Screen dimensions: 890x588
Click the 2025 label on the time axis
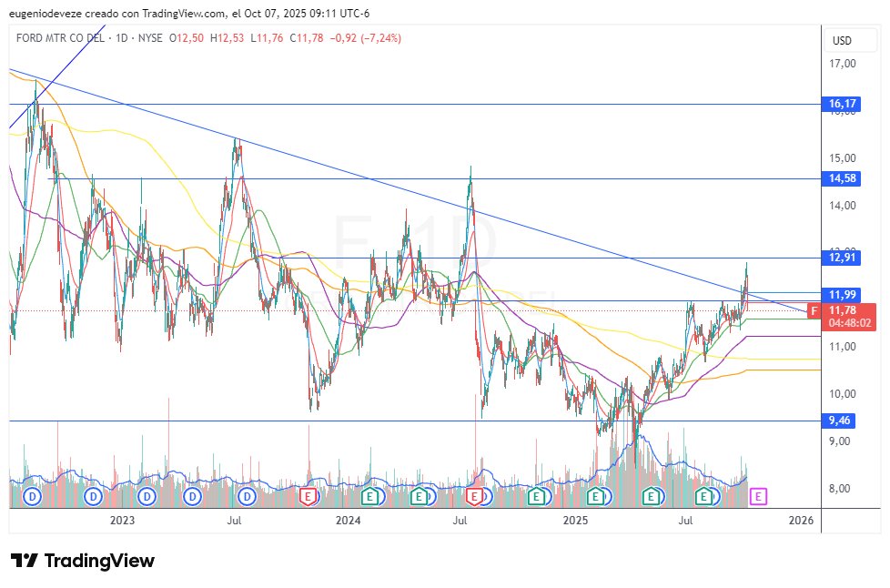(575, 520)
